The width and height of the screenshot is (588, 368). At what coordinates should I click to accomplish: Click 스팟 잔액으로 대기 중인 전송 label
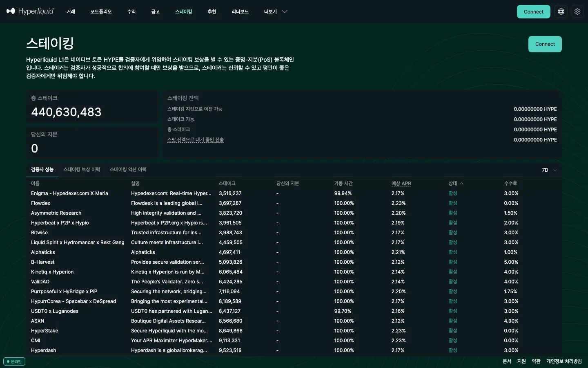click(x=196, y=140)
